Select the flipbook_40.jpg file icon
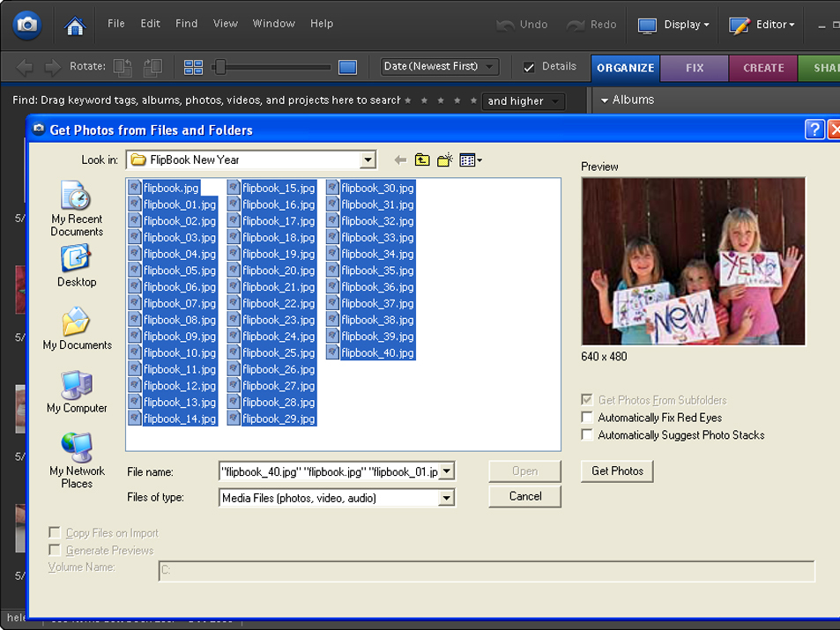Screen dimensions: 840x630 click(332, 352)
